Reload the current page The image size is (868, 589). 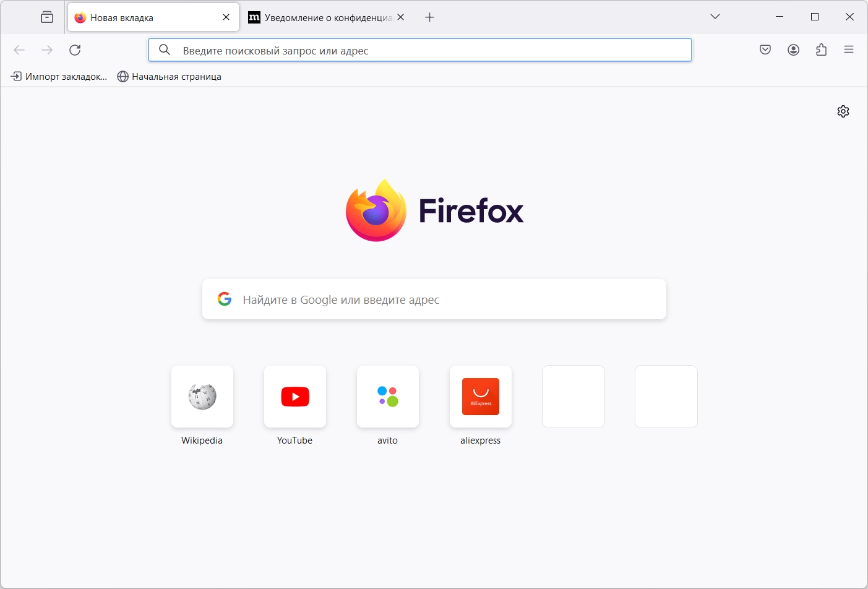pos(75,50)
